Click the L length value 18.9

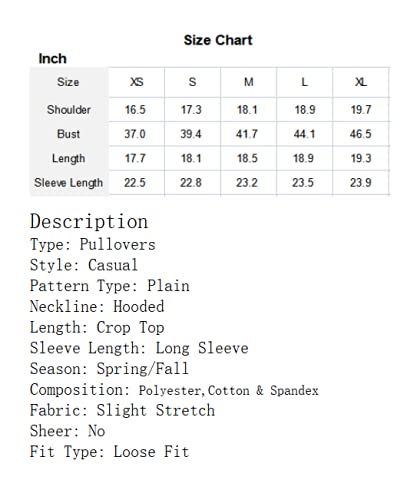click(x=303, y=158)
